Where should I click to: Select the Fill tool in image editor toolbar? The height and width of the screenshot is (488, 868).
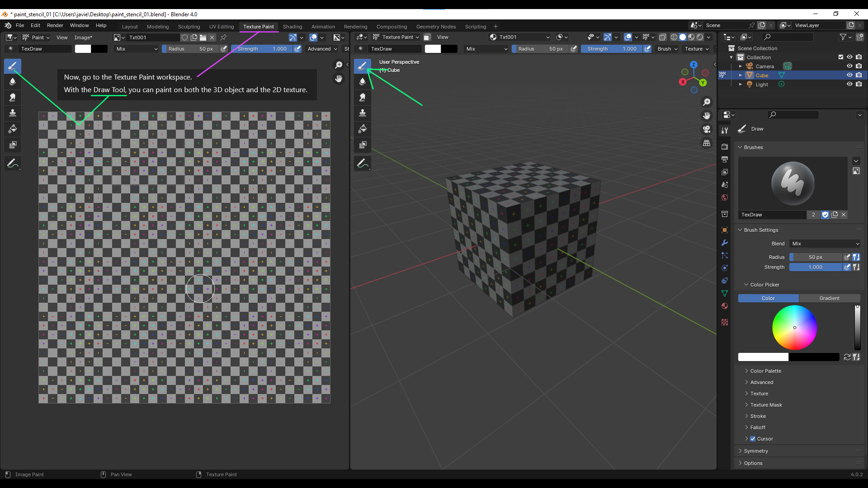pyautogui.click(x=13, y=129)
